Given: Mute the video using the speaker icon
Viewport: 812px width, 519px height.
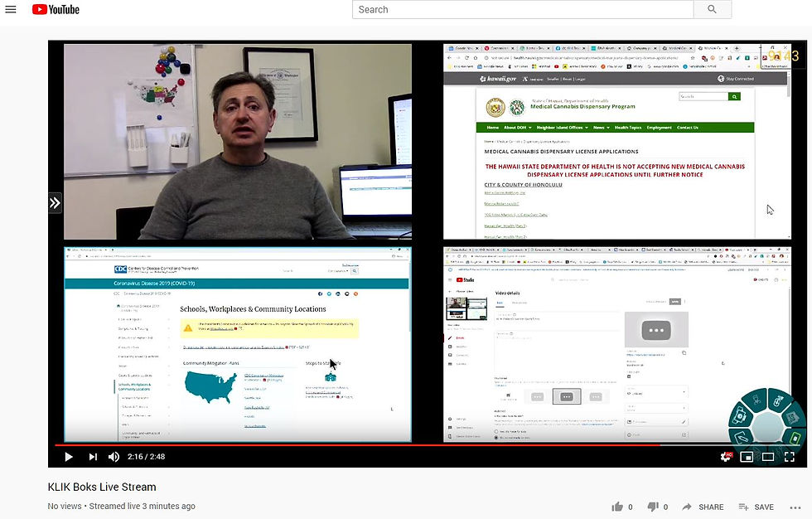Looking at the screenshot, I should [114, 456].
